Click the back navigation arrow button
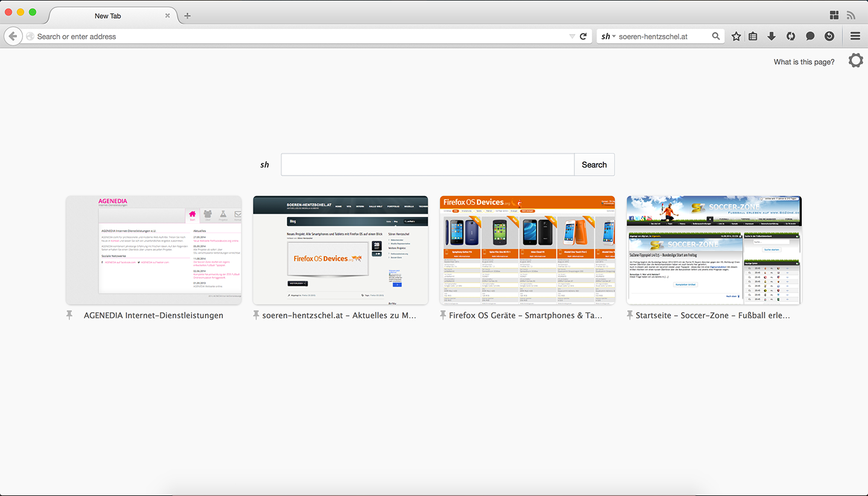This screenshot has width=868, height=496. [x=13, y=36]
